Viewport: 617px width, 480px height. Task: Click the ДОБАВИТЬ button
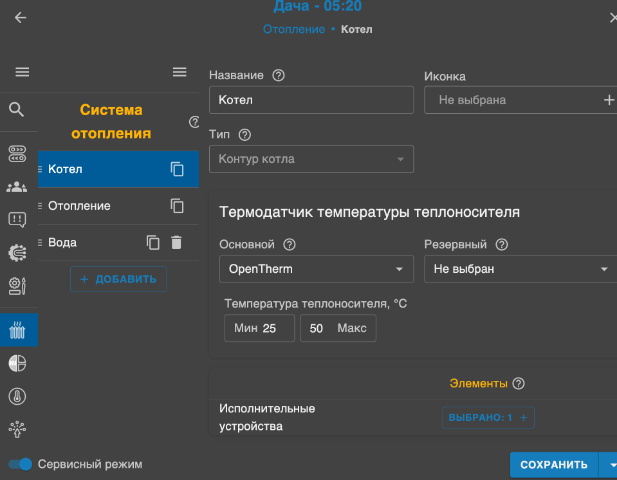click(118, 279)
